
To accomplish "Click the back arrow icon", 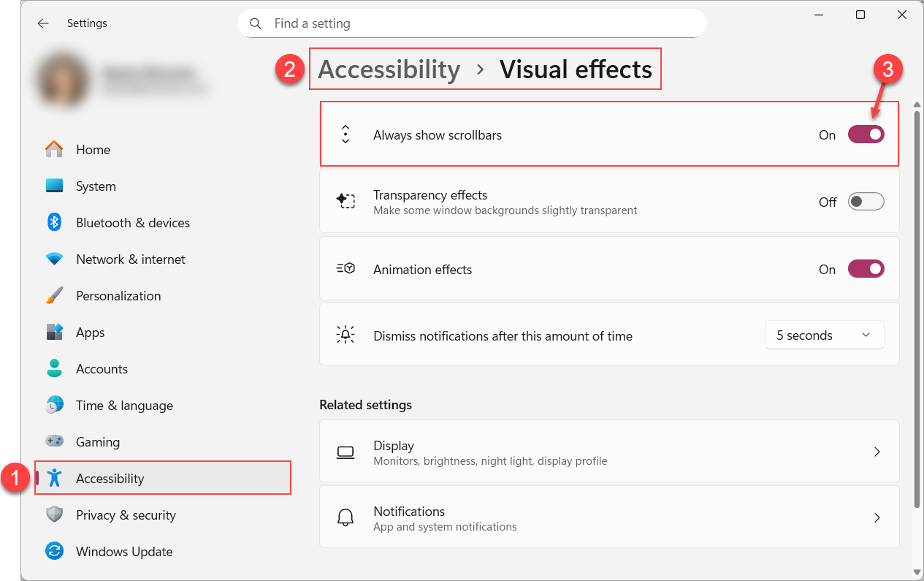I will click(x=43, y=23).
